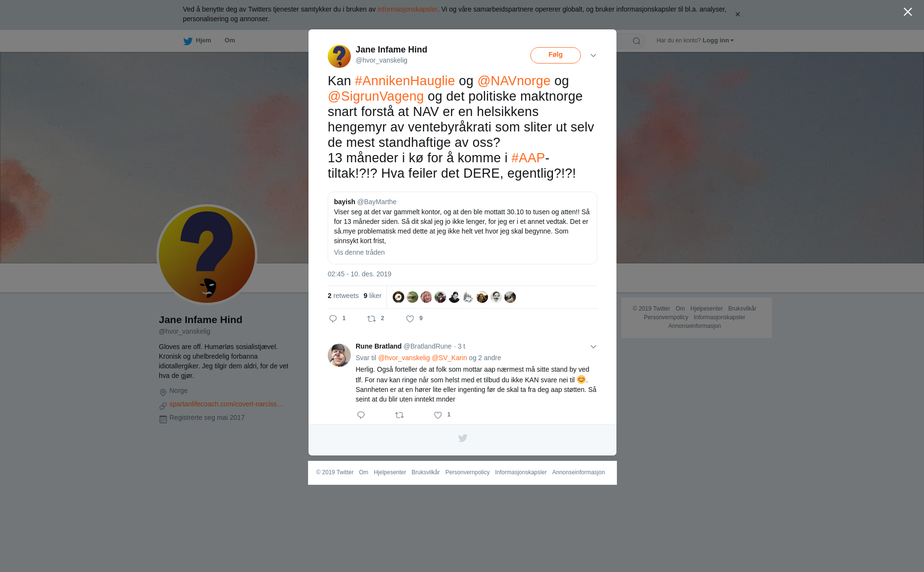Click the reply icon under Jane's tweet

tap(333, 319)
